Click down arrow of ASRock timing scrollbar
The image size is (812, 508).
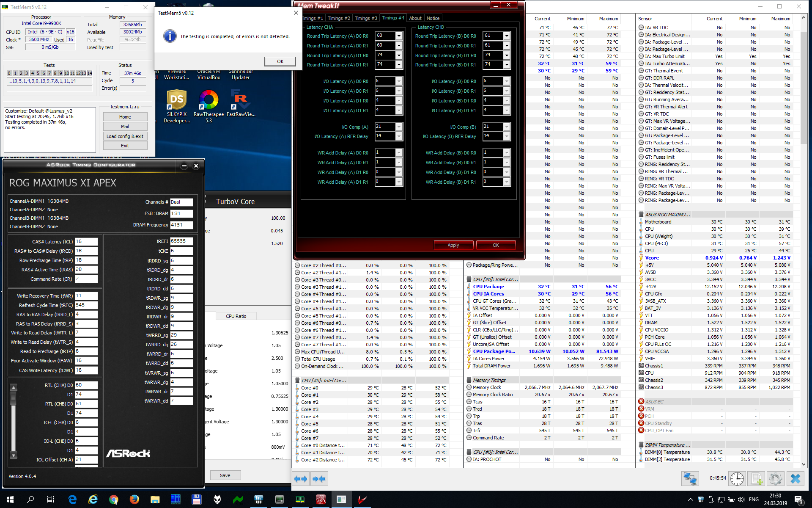tap(14, 456)
